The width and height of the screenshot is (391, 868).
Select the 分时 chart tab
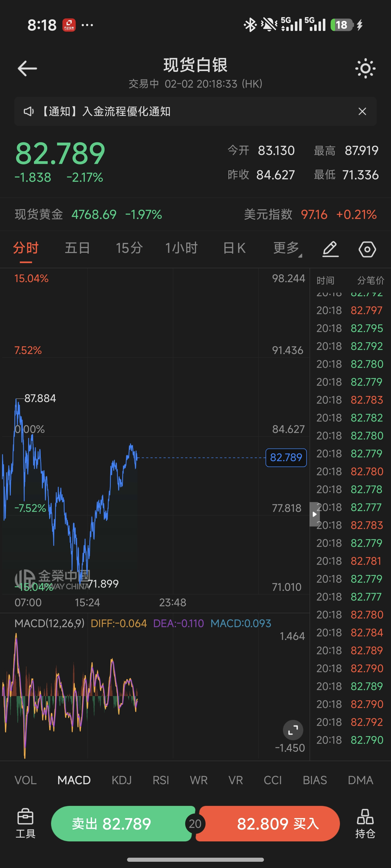tap(26, 248)
